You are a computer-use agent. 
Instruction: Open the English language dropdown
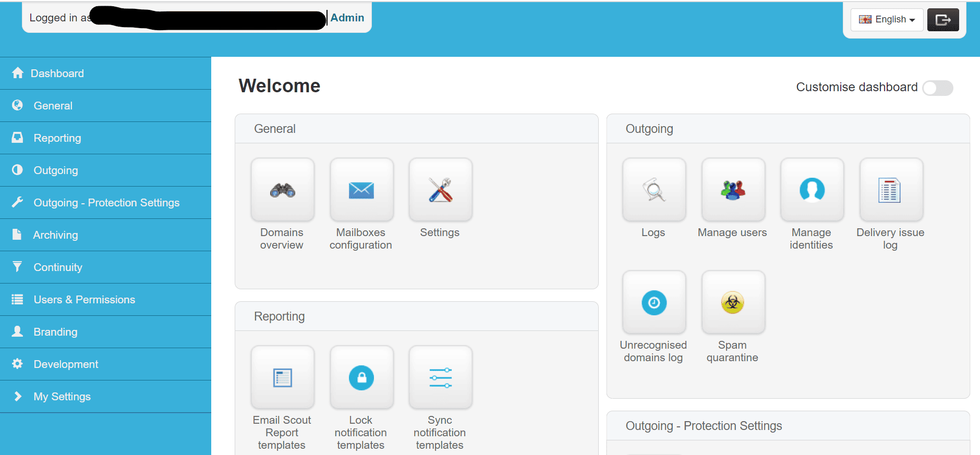tap(887, 20)
